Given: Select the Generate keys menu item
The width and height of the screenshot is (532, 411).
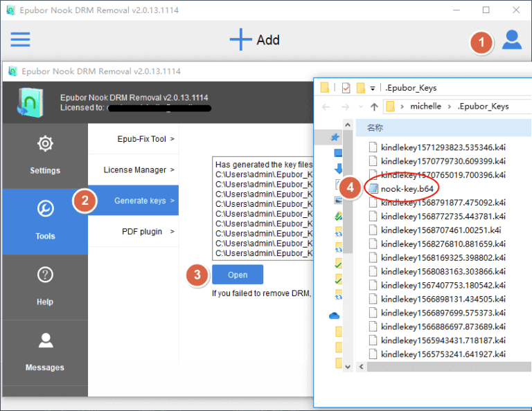Looking at the screenshot, I should click(133, 201).
